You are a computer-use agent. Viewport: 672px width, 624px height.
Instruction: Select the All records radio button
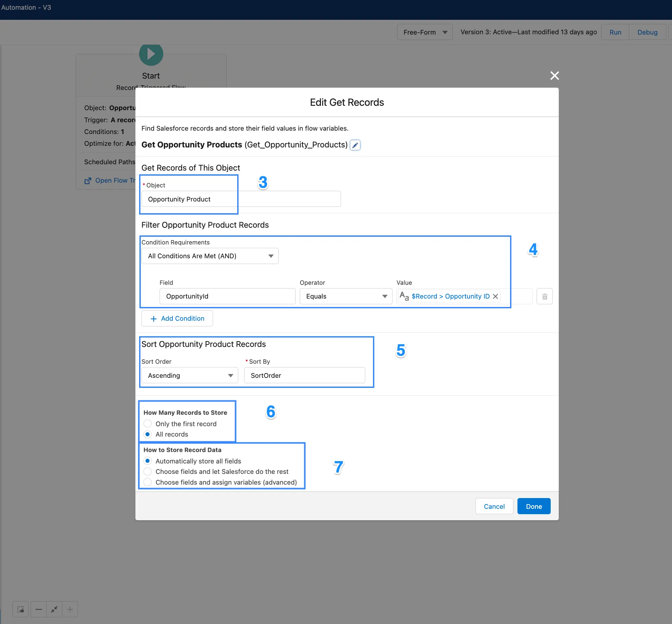pyautogui.click(x=148, y=434)
